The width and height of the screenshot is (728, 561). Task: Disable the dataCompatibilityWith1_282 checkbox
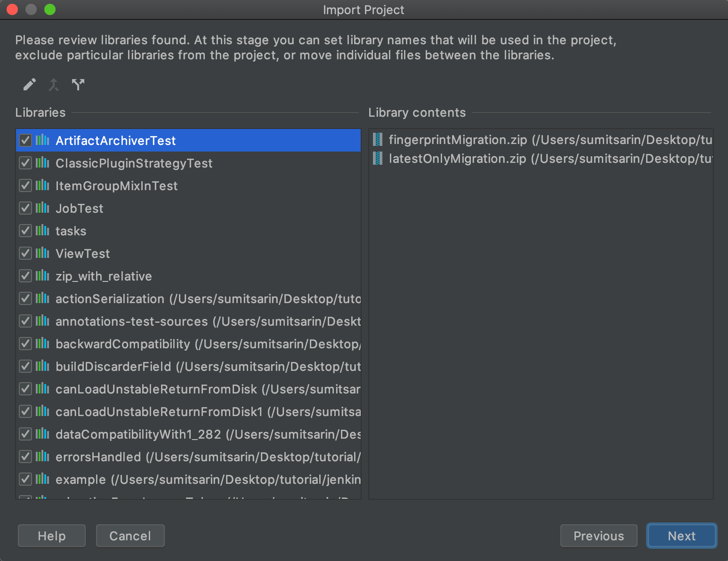25,434
